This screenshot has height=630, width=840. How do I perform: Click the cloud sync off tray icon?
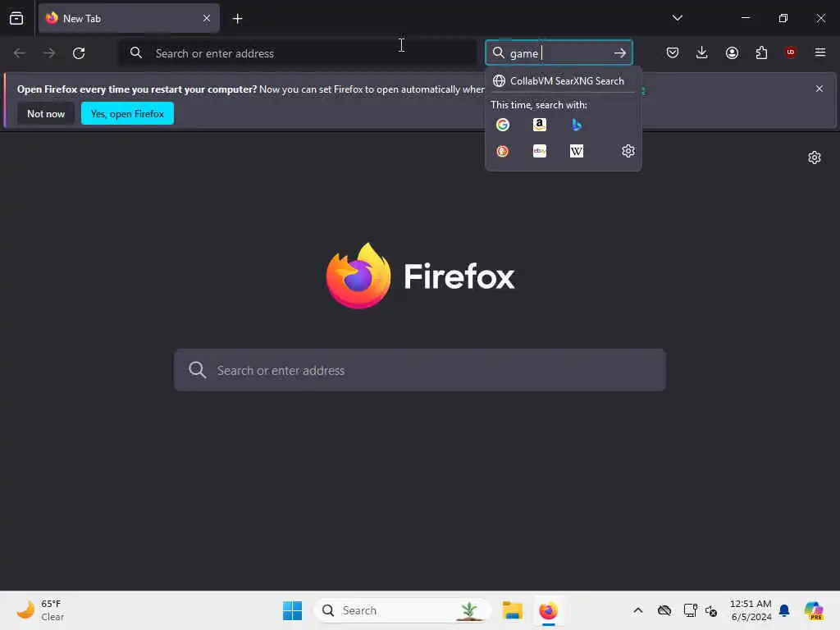(x=664, y=610)
